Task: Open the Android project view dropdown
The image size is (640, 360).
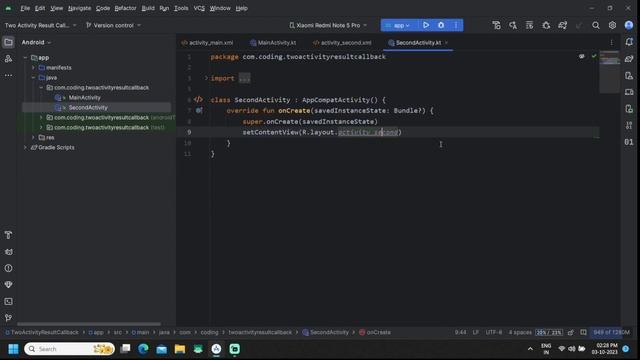Action: [36, 42]
